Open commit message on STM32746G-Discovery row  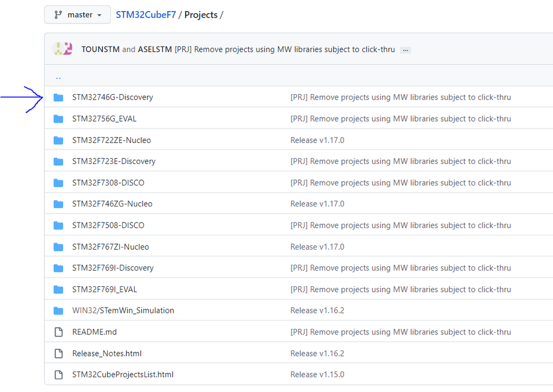coord(401,97)
